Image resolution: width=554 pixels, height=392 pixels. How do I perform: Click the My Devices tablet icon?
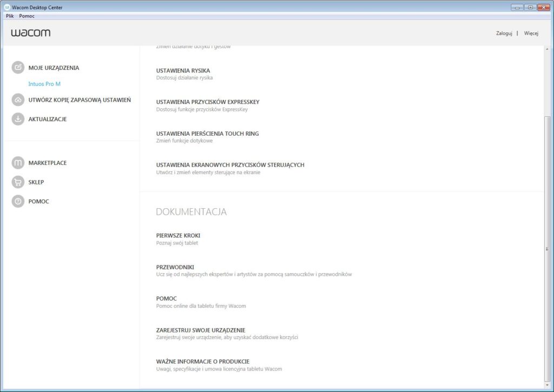18,68
